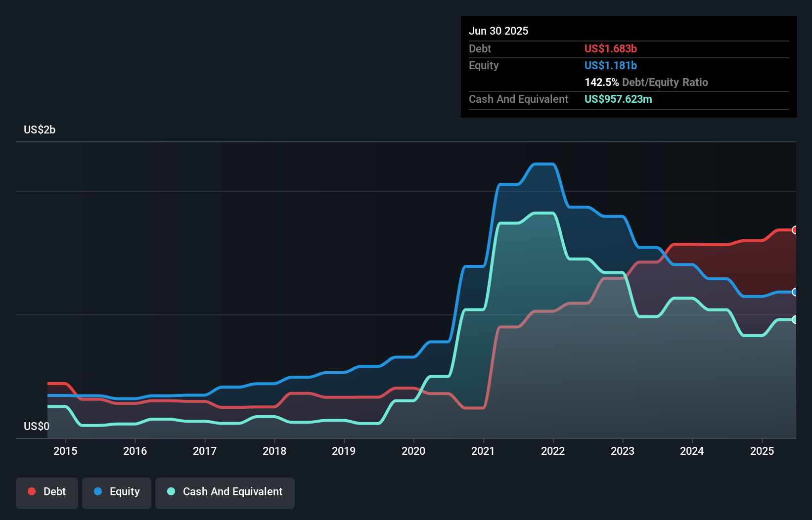Click the 2022 peak of the Equity curve
Viewport: 812px width, 520px height.
pyautogui.click(x=544, y=164)
